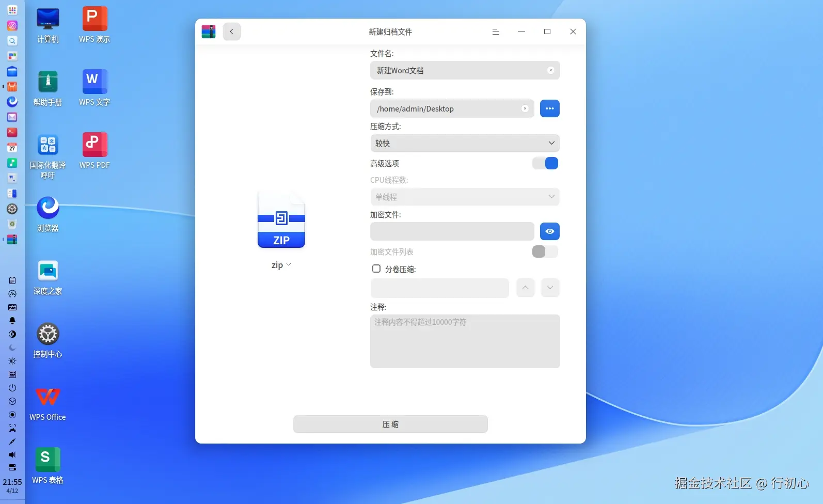
Task: Open the clipboard tray icon
Action: pos(12,280)
